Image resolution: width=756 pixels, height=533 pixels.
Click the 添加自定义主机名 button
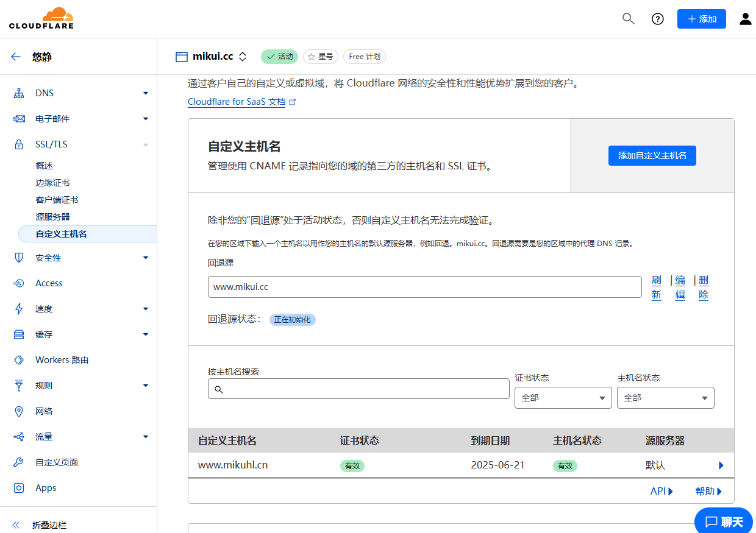point(652,155)
